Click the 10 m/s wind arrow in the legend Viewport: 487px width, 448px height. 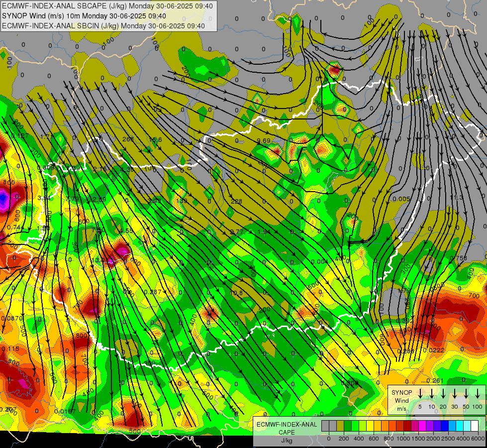[432, 394]
